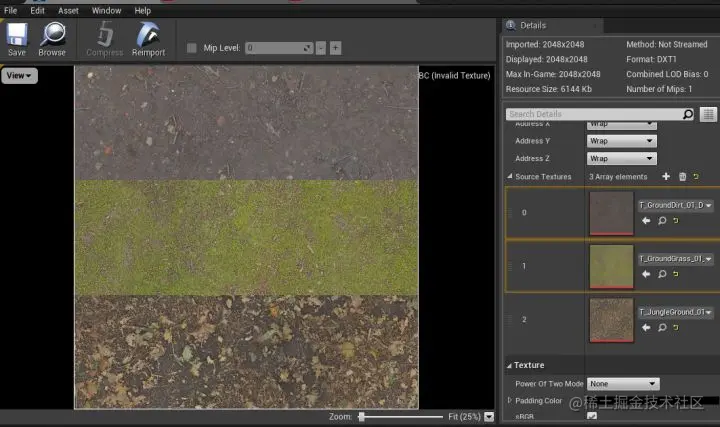
Task: Use selected asset arrow for element 1
Action: [x=646, y=274]
